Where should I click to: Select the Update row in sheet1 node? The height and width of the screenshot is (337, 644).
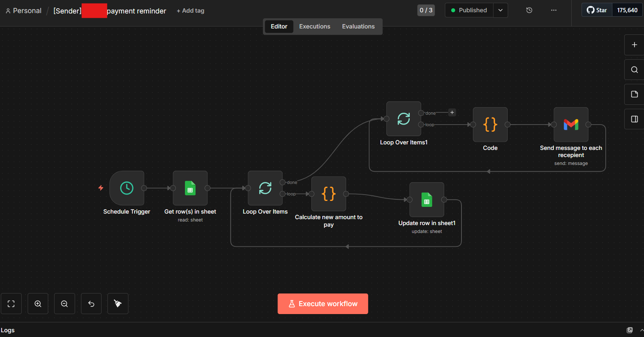(x=427, y=200)
